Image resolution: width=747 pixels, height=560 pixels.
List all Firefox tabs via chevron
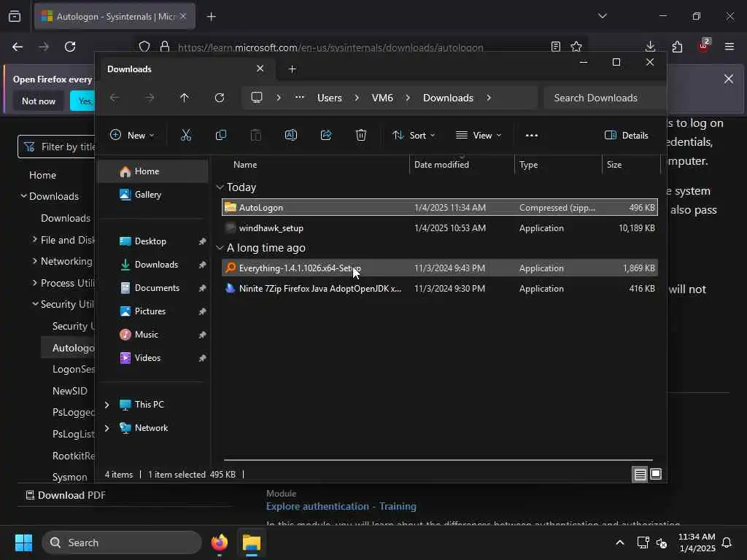(603, 16)
